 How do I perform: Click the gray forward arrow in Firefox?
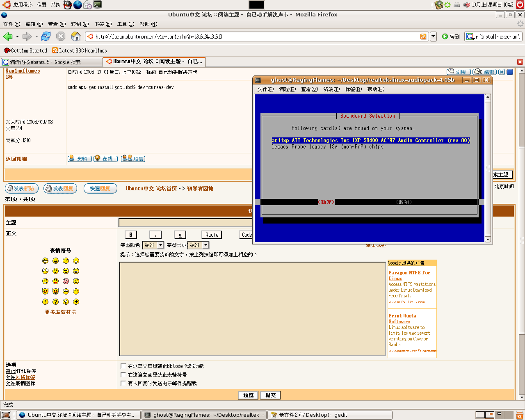27,37
